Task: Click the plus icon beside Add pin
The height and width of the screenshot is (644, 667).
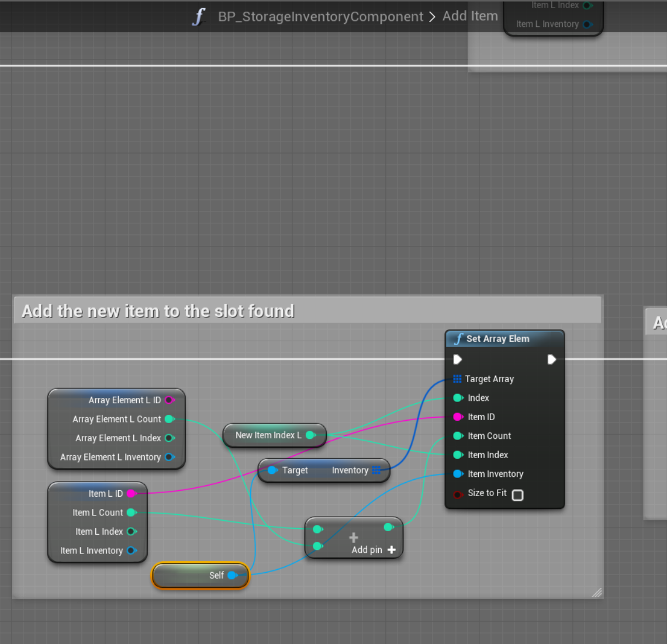Action: point(392,550)
